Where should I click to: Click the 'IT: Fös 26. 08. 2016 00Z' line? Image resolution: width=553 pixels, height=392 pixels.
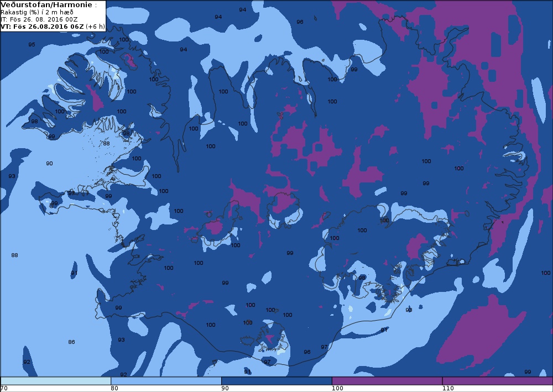[x=39, y=19]
